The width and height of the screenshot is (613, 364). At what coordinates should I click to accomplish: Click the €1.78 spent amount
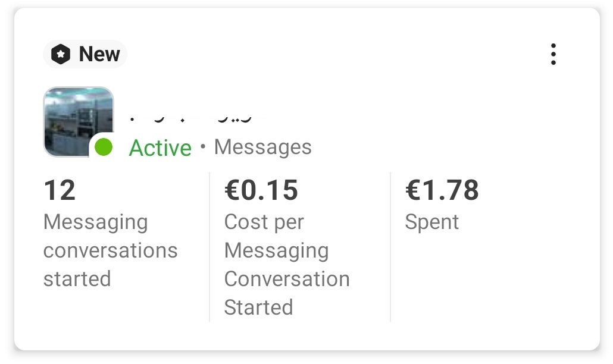442,190
